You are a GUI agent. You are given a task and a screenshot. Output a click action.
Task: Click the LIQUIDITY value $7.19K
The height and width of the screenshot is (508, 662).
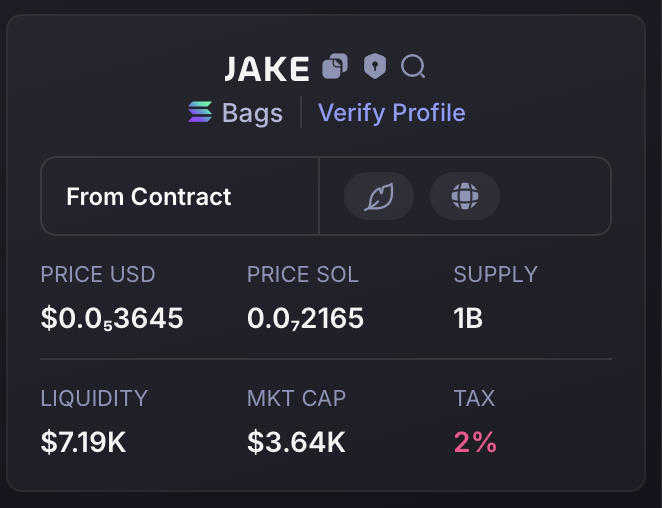83,442
